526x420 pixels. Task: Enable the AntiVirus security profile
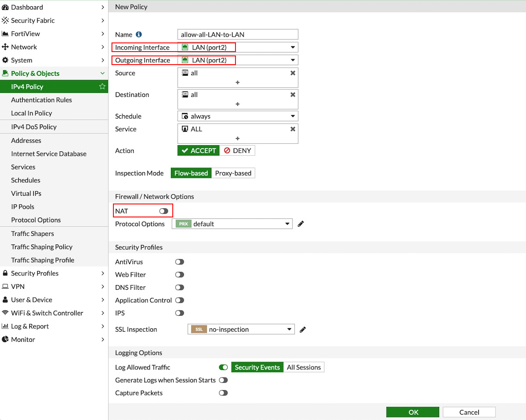click(179, 261)
